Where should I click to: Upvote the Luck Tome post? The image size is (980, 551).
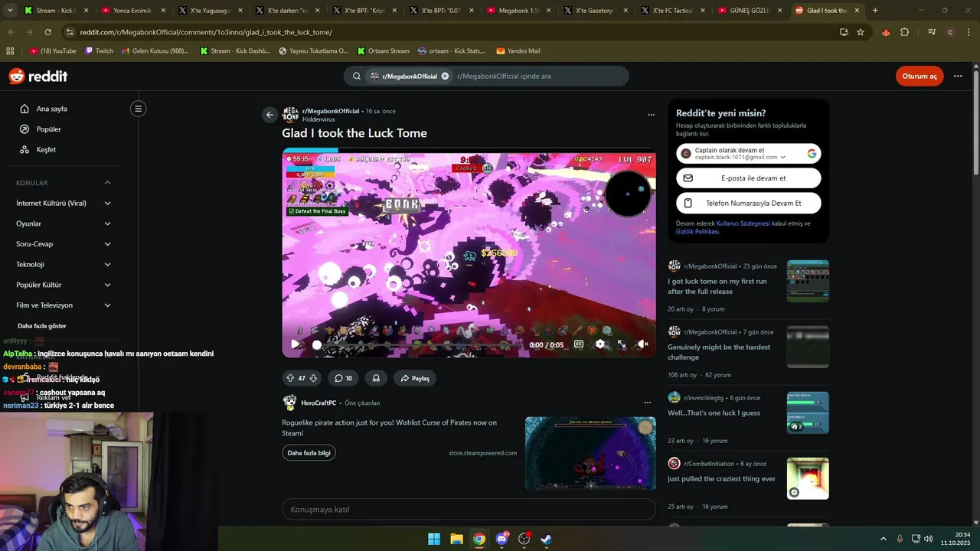[x=290, y=378]
